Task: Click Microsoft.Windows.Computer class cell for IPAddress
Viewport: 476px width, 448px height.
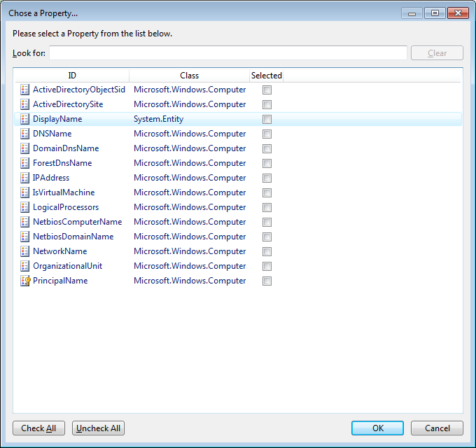Action: coord(190,178)
